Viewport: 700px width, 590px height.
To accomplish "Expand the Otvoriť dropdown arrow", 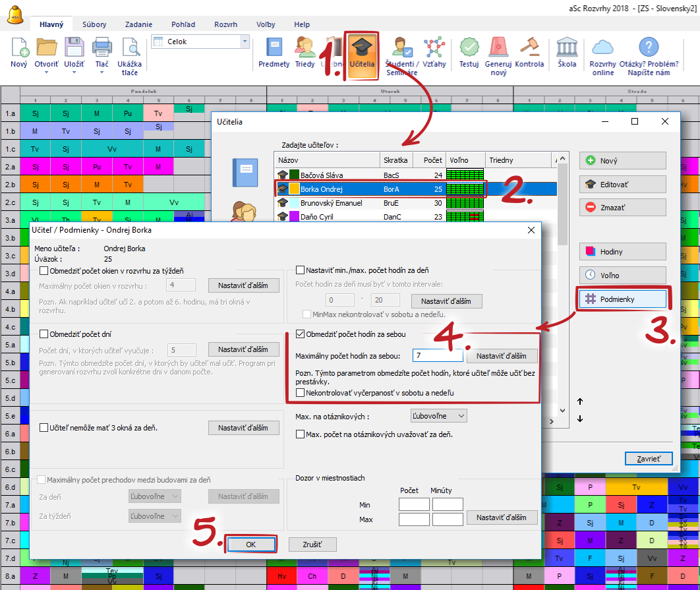I will pos(46,73).
